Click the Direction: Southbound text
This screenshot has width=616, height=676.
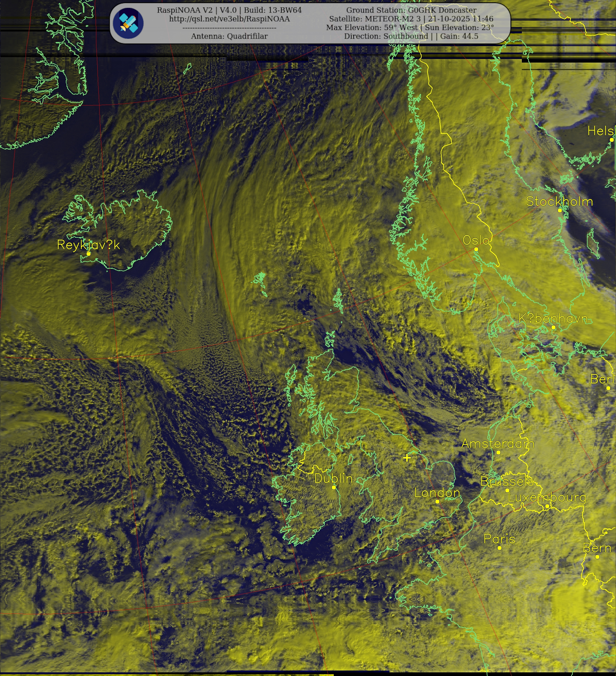tap(386, 36)
